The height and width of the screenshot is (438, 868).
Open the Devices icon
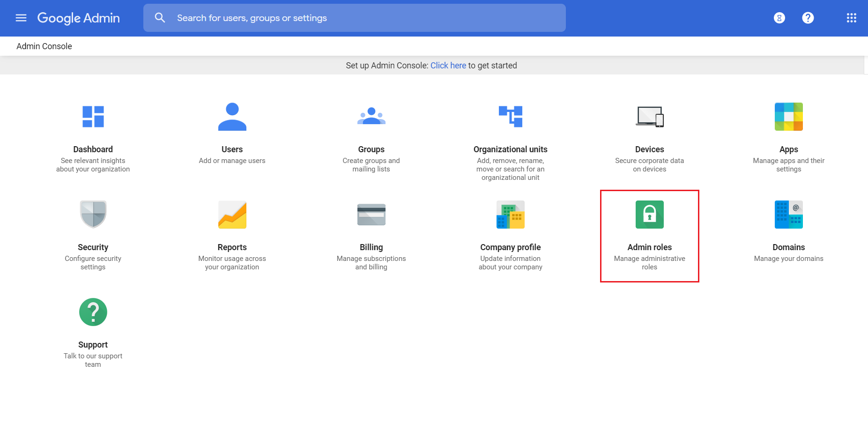[649, 117]
